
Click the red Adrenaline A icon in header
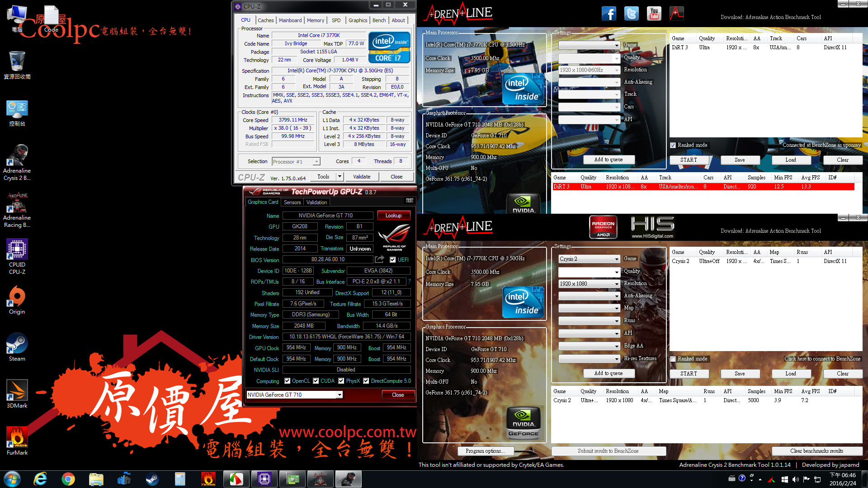coord(676,14)
